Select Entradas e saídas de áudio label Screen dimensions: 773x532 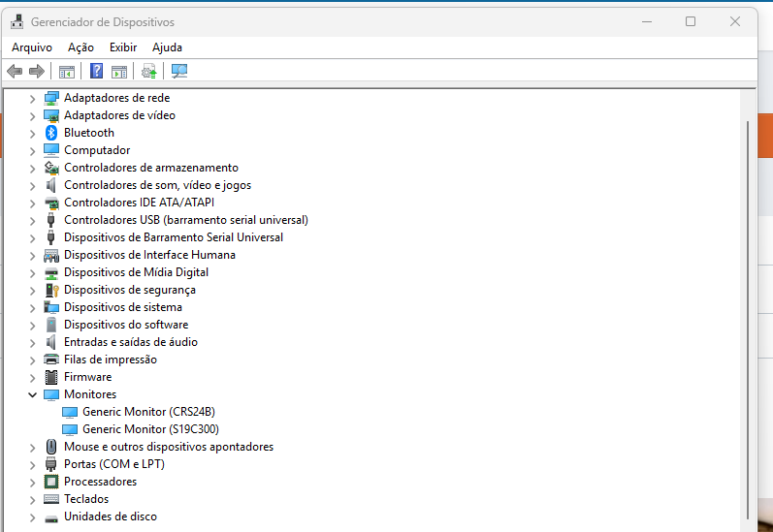coord(131,342)
